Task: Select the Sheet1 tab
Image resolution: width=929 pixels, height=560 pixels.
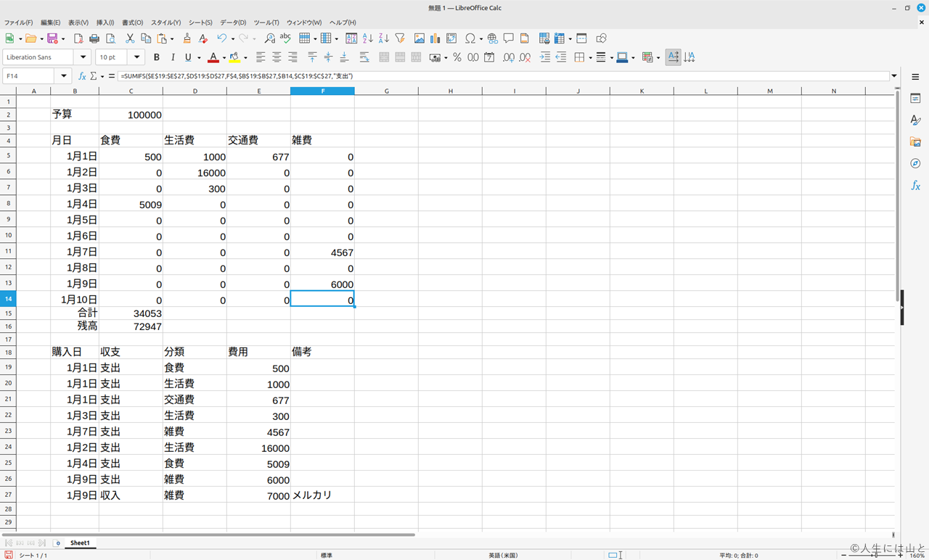Action: point(80,543)
